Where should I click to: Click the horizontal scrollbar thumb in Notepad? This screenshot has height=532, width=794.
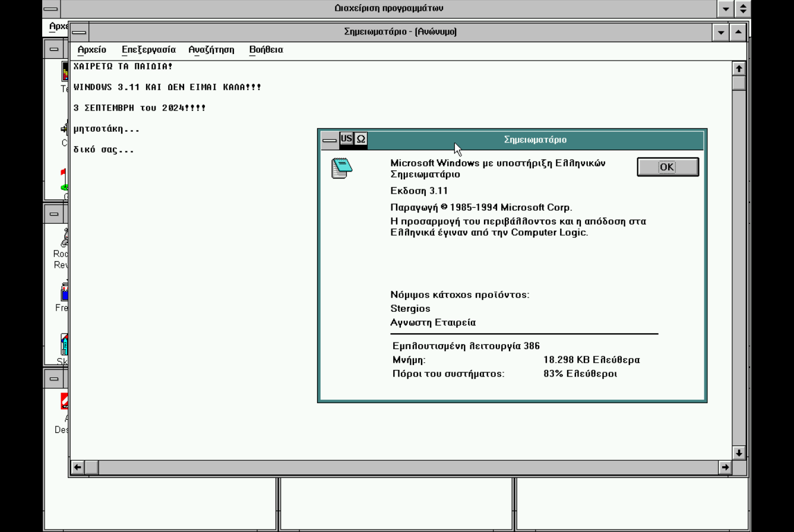tap(91, 467)
